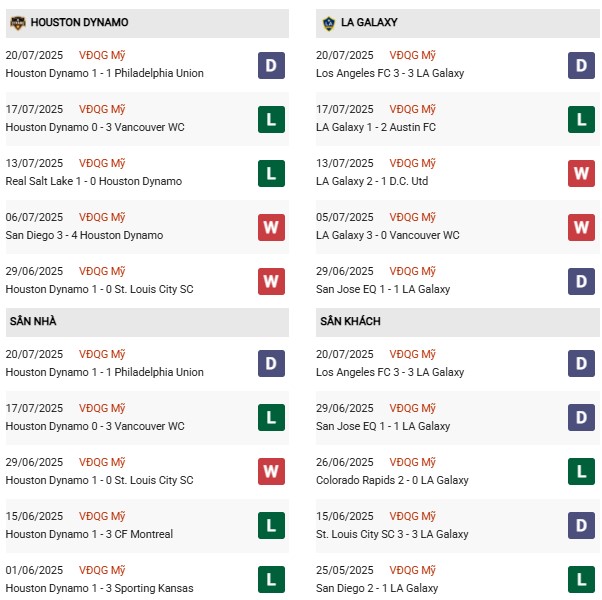Select L badge for Houston vs Sporting Kansas

[x=271, y=580]
